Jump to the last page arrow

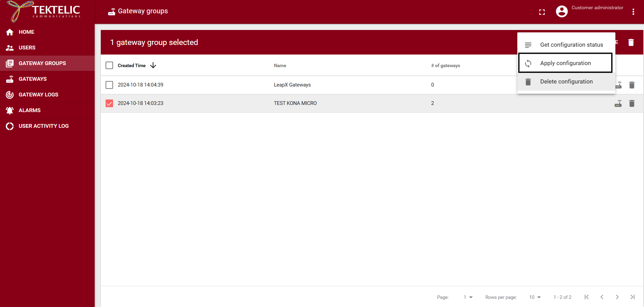click(x=632, y=297)
